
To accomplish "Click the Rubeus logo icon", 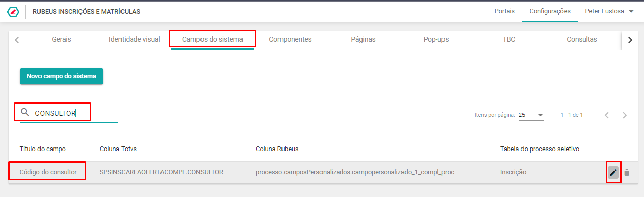I will pyautogui.click(x=13, y=12).
